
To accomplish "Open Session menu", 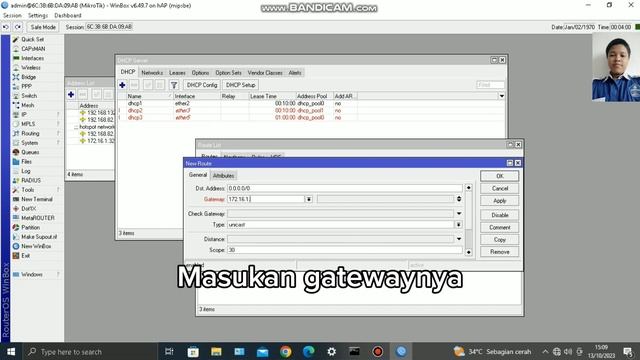I will tap(12, 15).
